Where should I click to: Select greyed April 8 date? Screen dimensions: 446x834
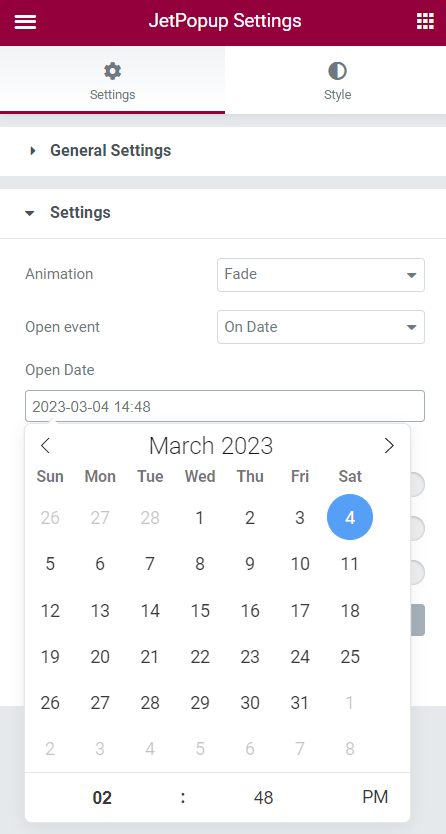pyautogui.click(x=350, y=749)
